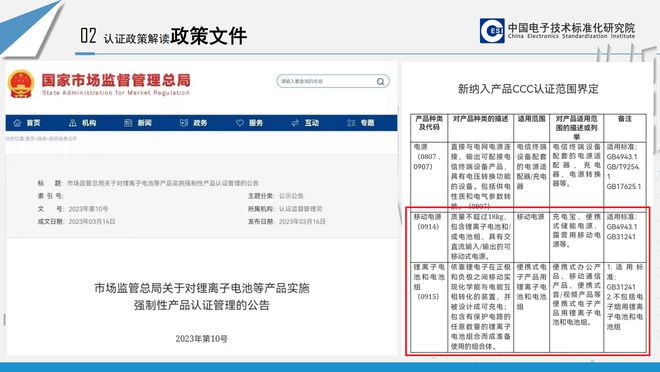Open the 新闻 menu item
Viewport: 660px width, 372px height.
[x=144, y=123]
